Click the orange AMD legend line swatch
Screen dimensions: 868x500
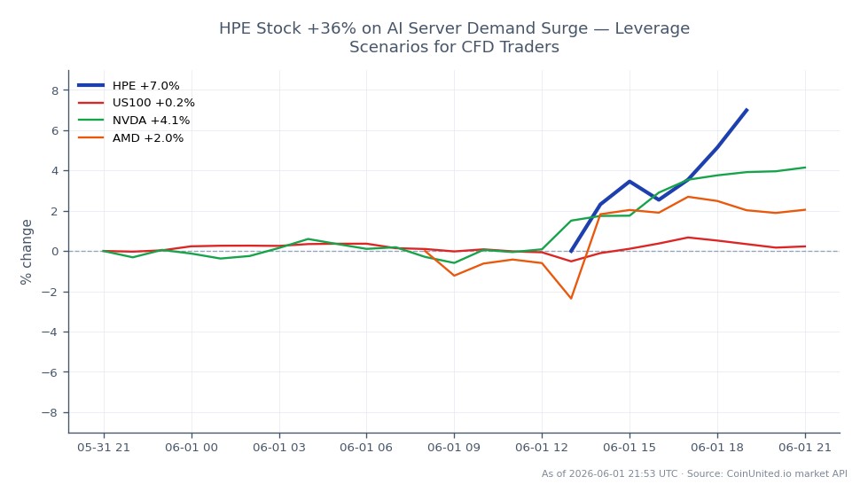(90, 137)
